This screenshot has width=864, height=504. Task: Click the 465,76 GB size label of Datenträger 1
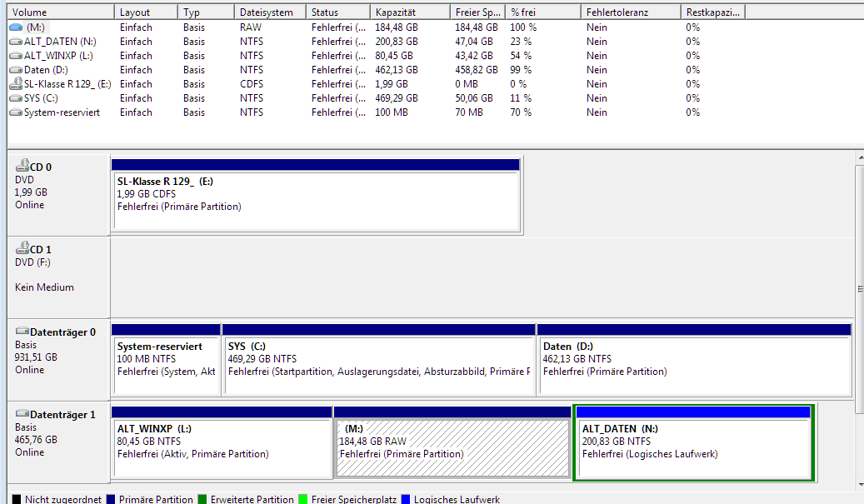(36, 440)
